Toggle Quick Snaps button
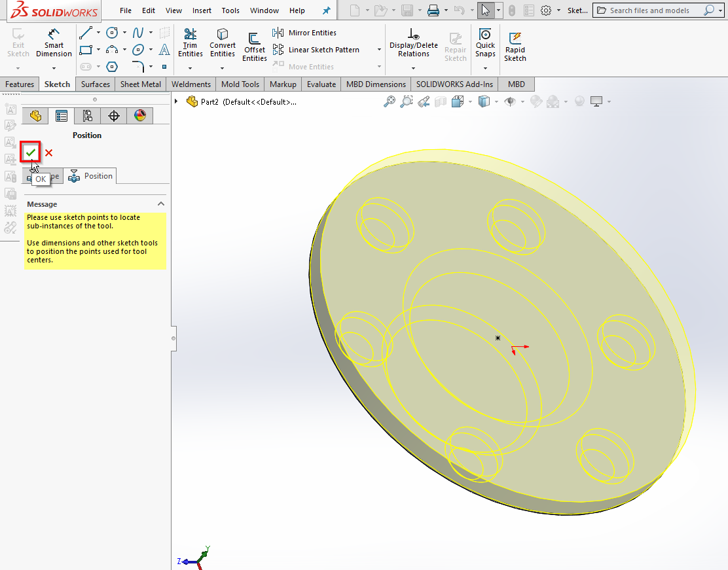The image size is (728, 570). (x=485, y=43)
